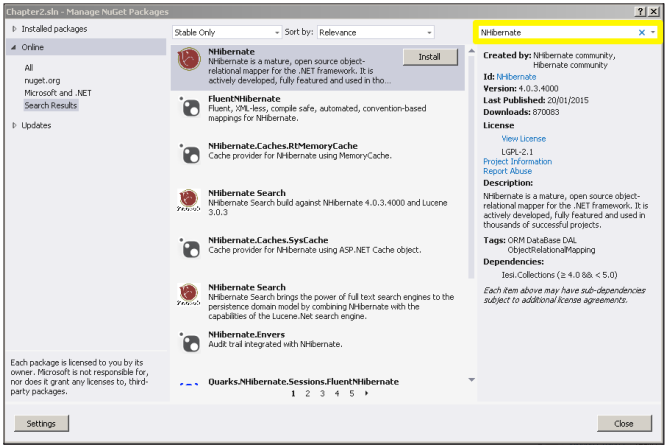Select NHibernate.Caches.RtMemoryCache package title
This screenshot has width=667, height=447.
(x=283, y=146)
